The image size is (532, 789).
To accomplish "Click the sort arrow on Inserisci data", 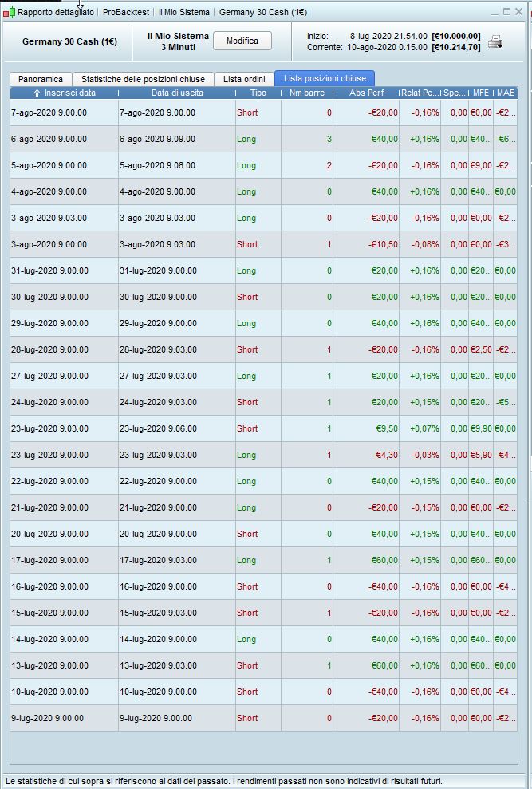I will pos(37,93).
